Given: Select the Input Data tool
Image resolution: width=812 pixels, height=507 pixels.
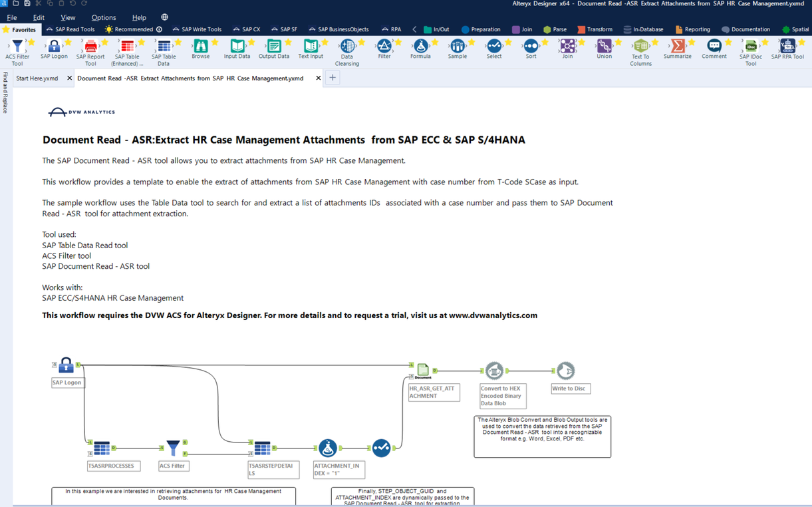Looking at the screenshot, I should [x=237, y=46].
